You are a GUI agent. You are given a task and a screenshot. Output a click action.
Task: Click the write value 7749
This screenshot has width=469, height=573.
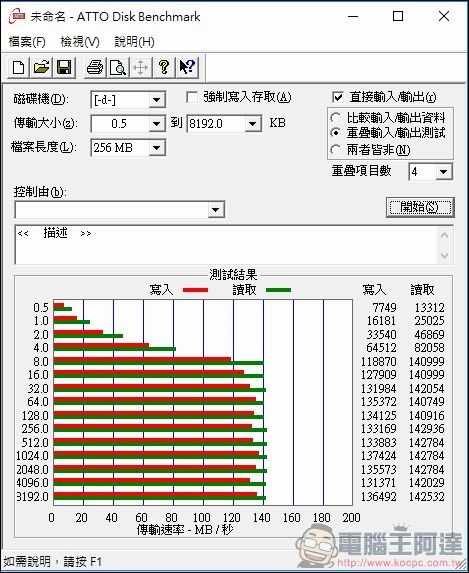384,308
